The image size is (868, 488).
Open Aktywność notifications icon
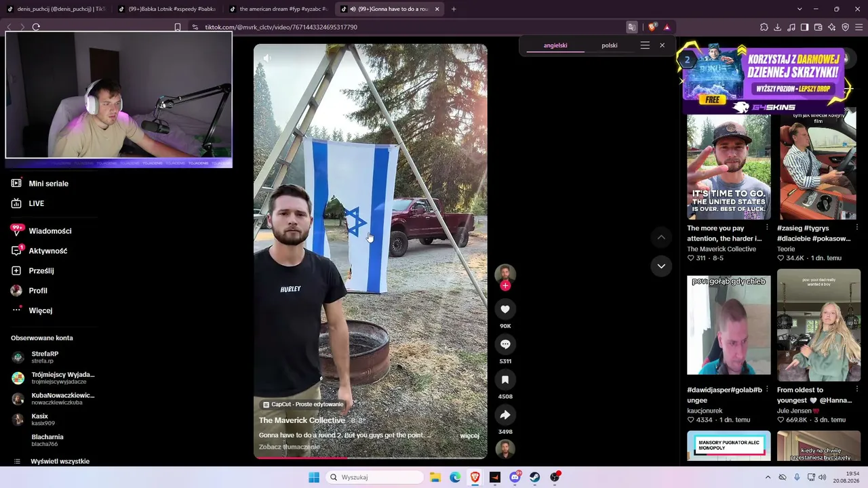(16, 251)
